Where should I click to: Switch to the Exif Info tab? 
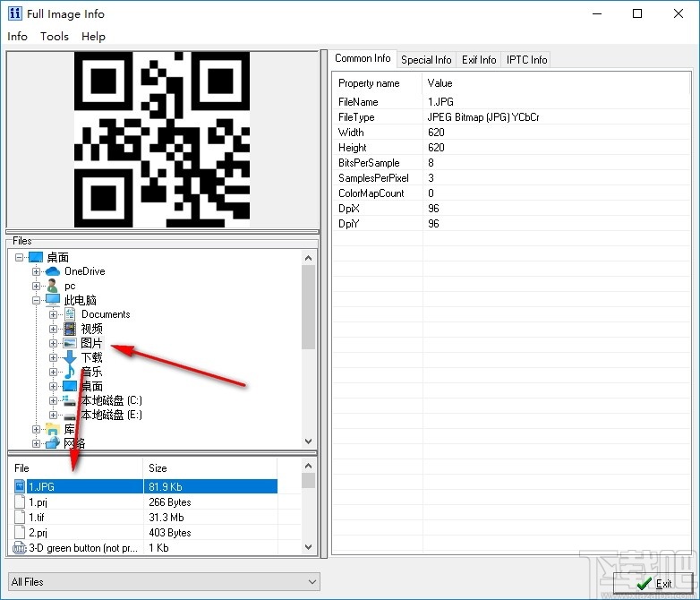point(479,60)
